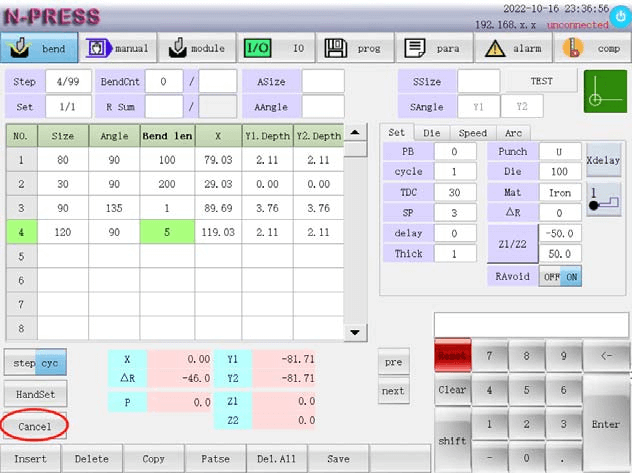Open the manual mode page

118,48
